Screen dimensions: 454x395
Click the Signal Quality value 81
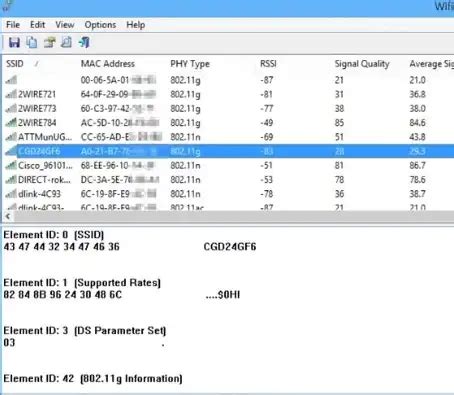pos(339,166)
